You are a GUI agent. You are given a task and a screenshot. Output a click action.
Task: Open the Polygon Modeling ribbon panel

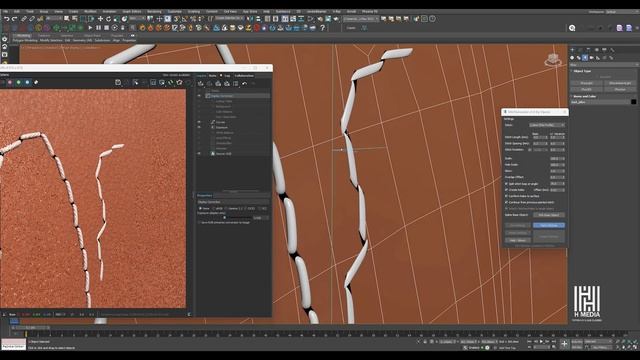click(x=25, y=40)
